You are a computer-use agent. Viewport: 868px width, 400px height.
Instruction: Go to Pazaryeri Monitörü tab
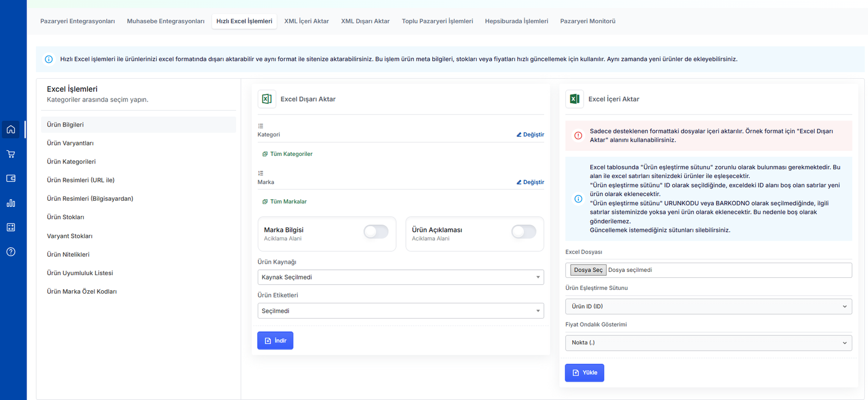588,21
